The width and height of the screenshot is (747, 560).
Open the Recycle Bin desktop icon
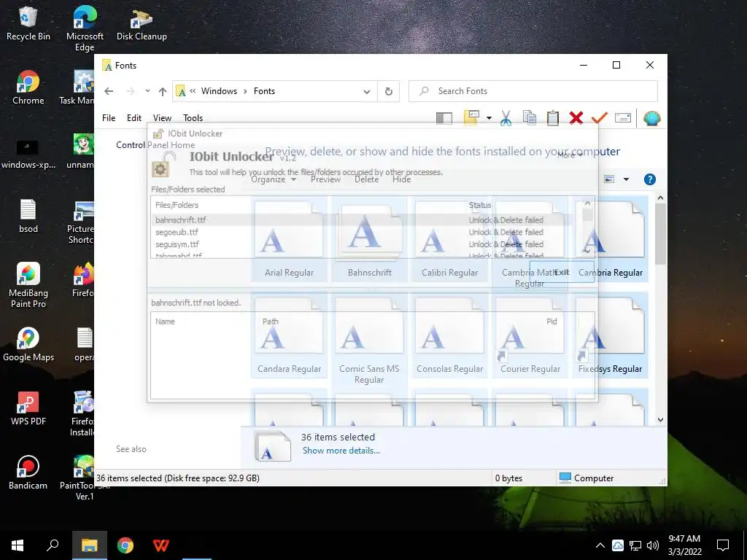tap(28, 23)
